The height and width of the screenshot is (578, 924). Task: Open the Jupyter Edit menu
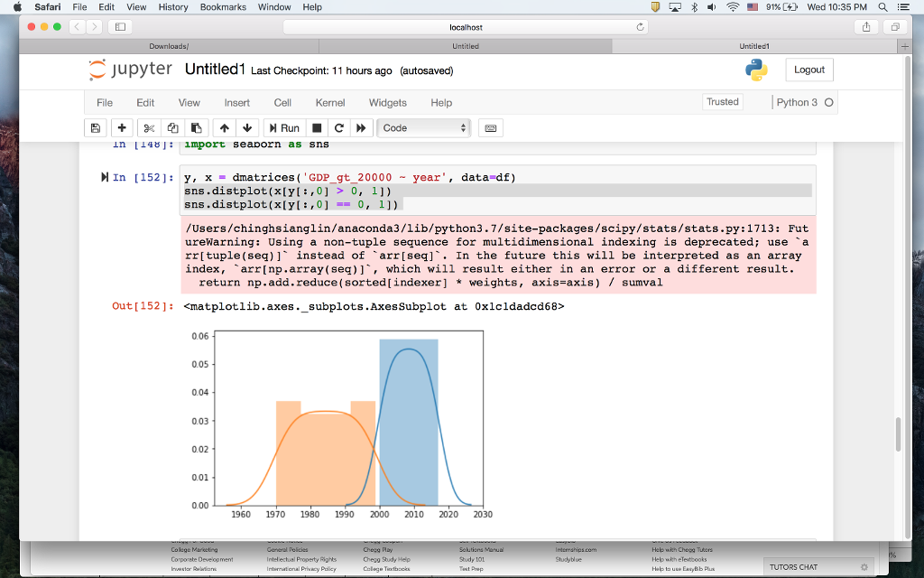click(145, 103)
